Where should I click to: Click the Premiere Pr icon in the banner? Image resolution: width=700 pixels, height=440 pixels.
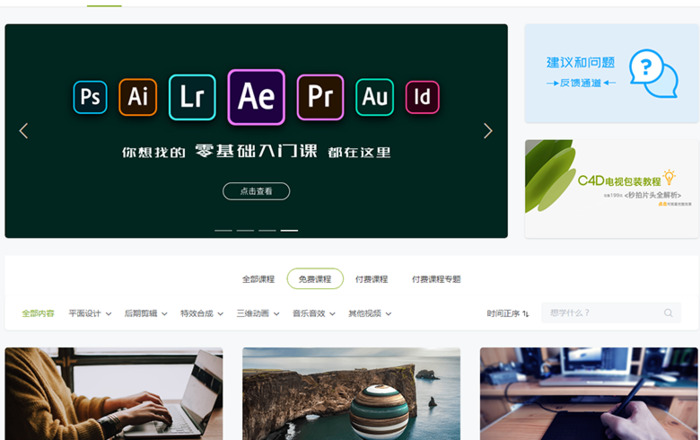321,97
